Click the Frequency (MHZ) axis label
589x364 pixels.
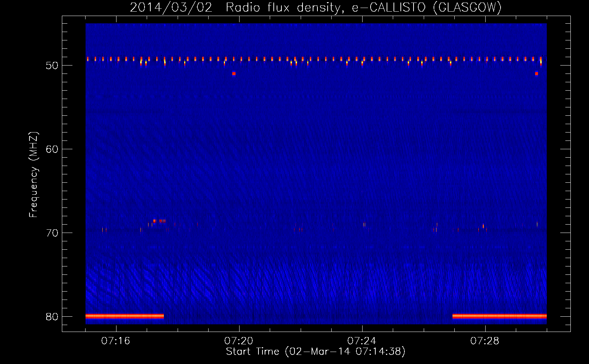coord(33,175)
